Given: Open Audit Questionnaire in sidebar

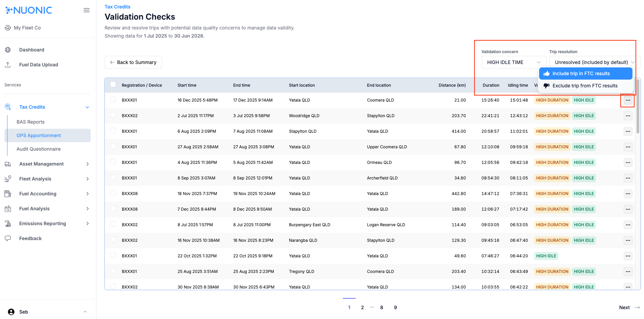Looking at the screenshot, I should point(39,149).
